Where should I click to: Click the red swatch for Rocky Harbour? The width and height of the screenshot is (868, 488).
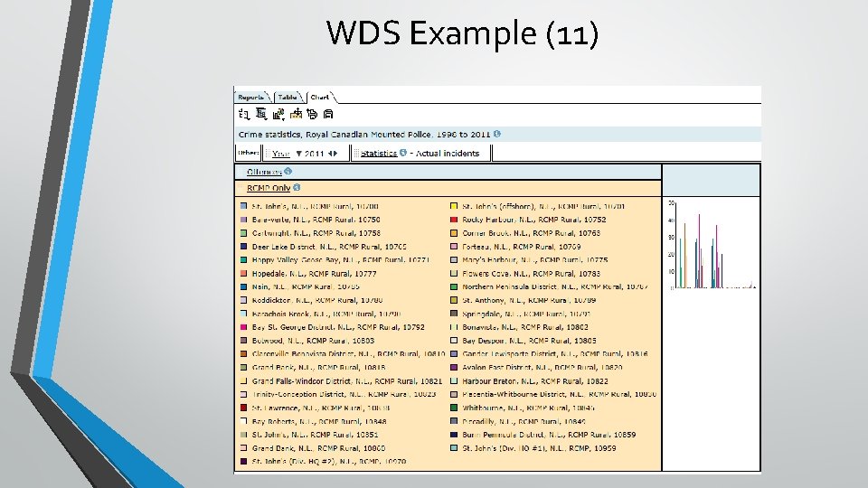coord(454,220)
